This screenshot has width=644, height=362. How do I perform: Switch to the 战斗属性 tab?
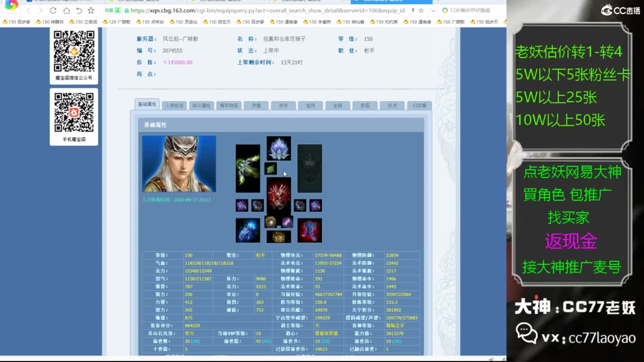click(201, 106)
